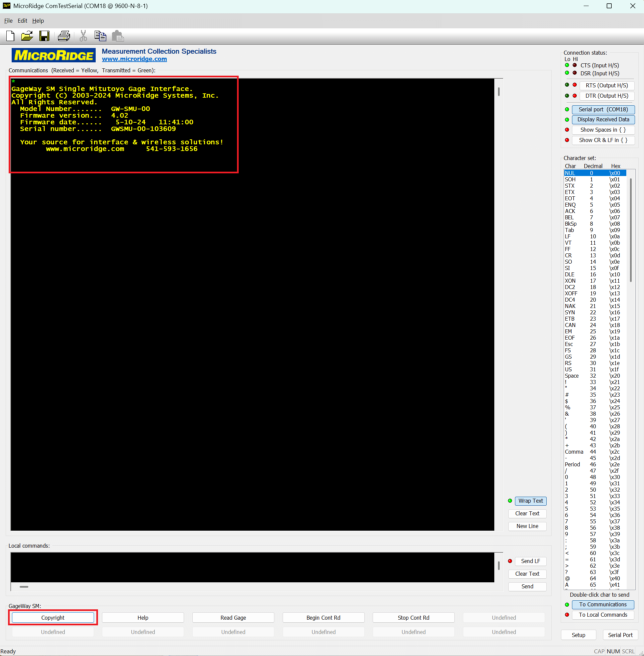Click the Open folder toolbar icon

coord(27,36)
